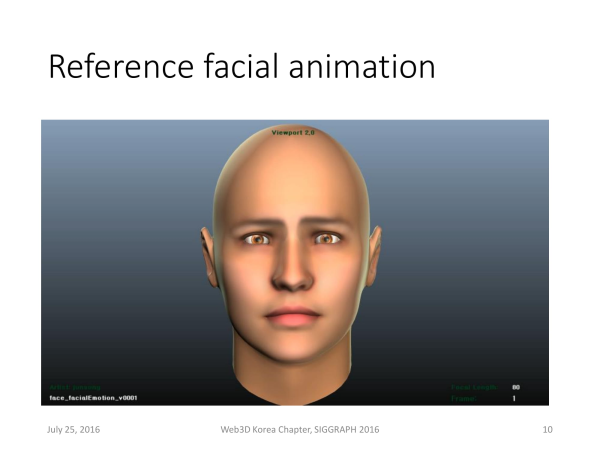Click the 'Artist:' overlay text above the file name
Viewport: 600px width, 450px height.
click(x=75, y=387)
